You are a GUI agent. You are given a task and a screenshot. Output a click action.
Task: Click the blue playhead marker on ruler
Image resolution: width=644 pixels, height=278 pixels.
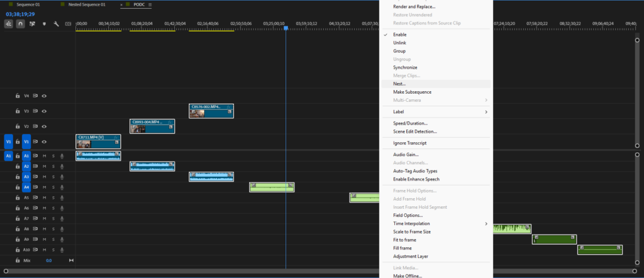tap(286, 28)
